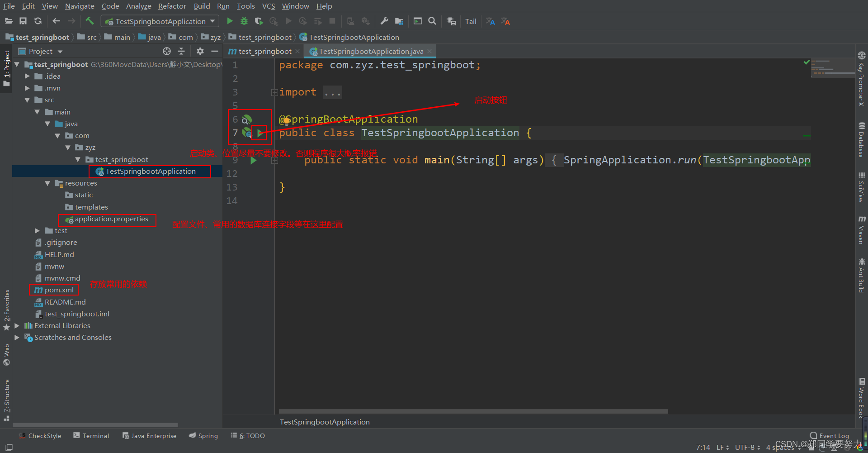Click the second Translate icon in toolbar
Screen dimensions: 868x453
coord(505,21)
